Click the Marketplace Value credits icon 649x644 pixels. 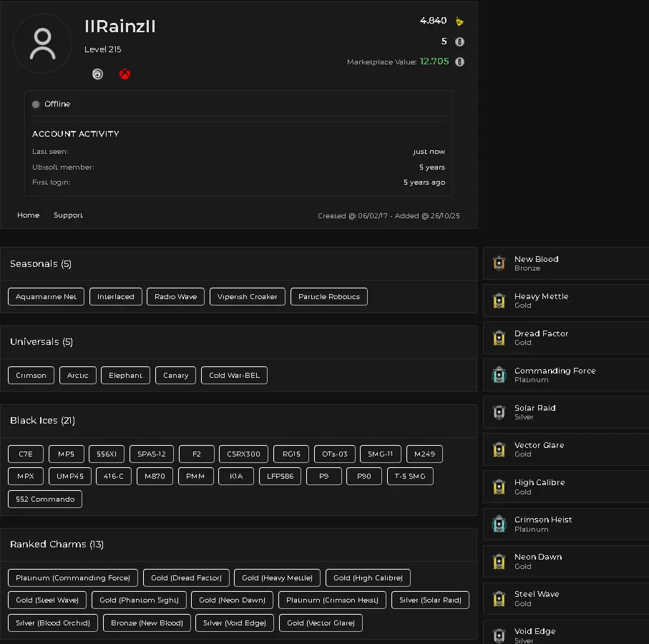459,62
